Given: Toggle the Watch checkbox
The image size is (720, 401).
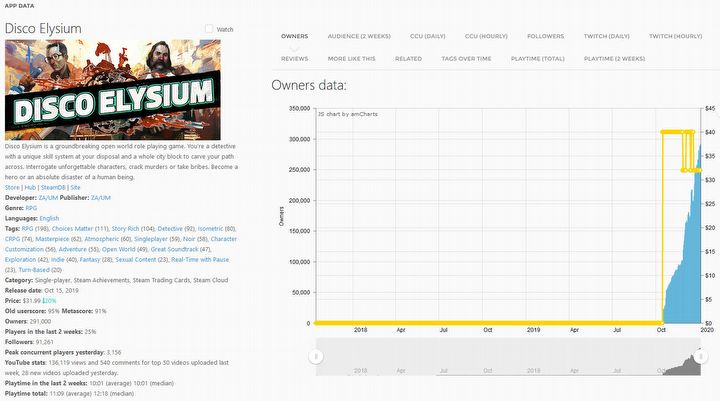Looking at the screenshot, I should (208, 29).
